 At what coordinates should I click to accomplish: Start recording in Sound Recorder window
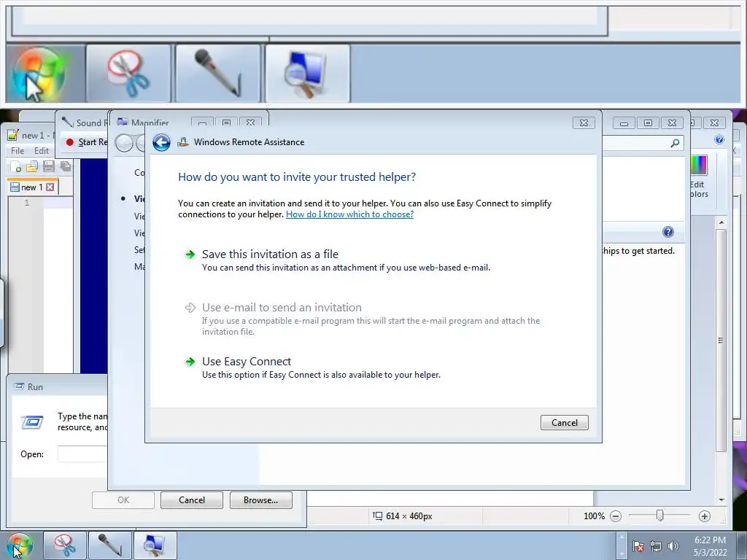87,142
